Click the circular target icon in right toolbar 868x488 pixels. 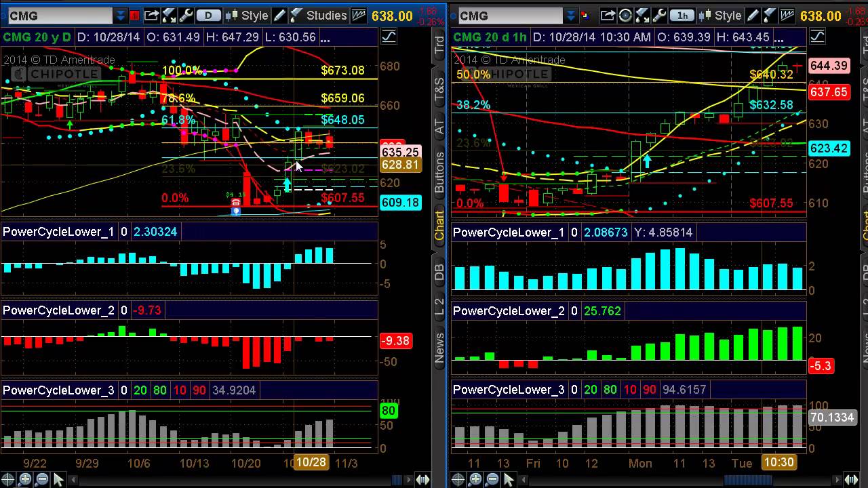click(x=625, y=15)
